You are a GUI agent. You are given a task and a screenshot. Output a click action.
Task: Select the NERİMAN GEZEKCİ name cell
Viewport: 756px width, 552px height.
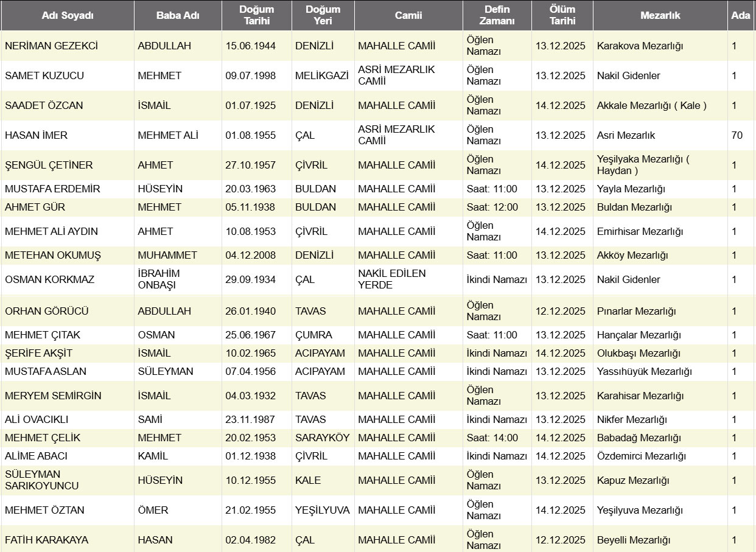(x=51, y=46)
